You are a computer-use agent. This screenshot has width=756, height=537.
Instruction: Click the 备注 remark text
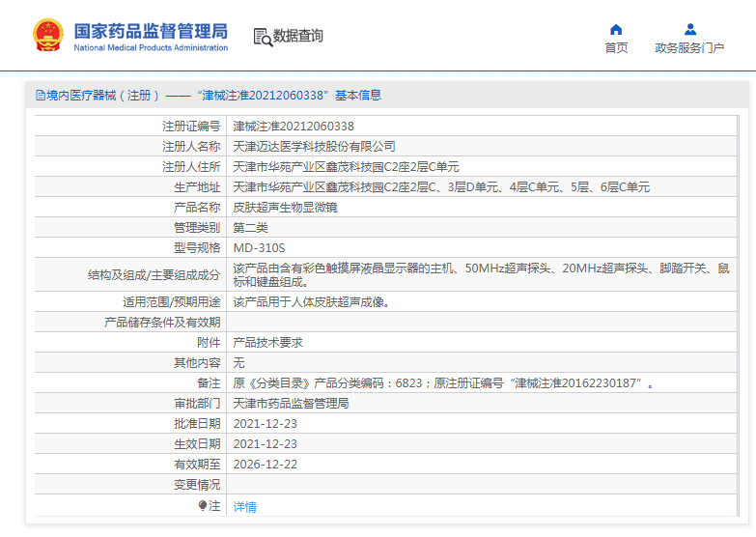[443, 383]
